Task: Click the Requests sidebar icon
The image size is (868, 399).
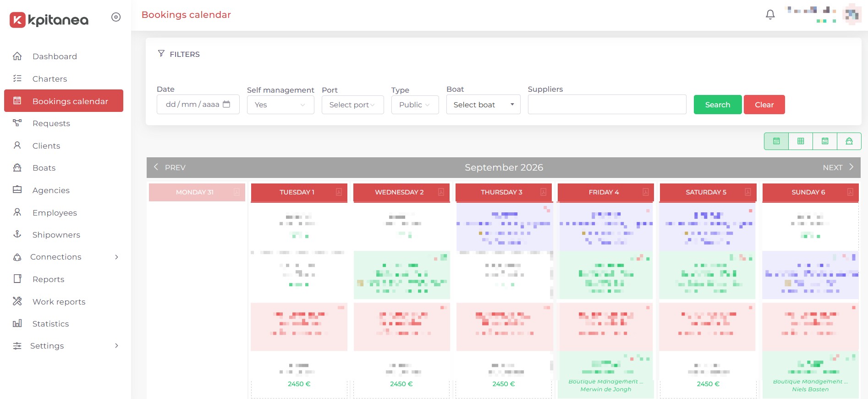Action: click(17, 123)
